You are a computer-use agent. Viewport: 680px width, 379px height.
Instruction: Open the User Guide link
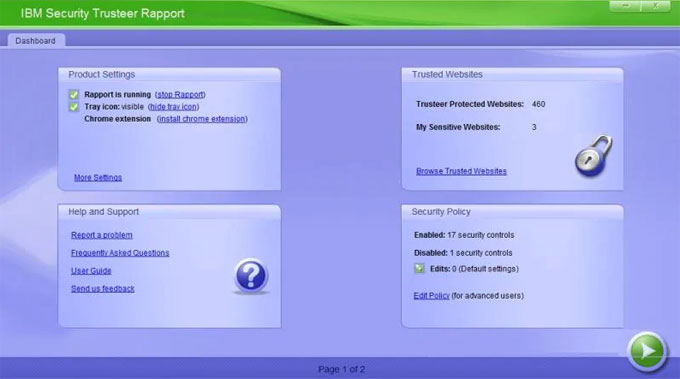[91, 271]
